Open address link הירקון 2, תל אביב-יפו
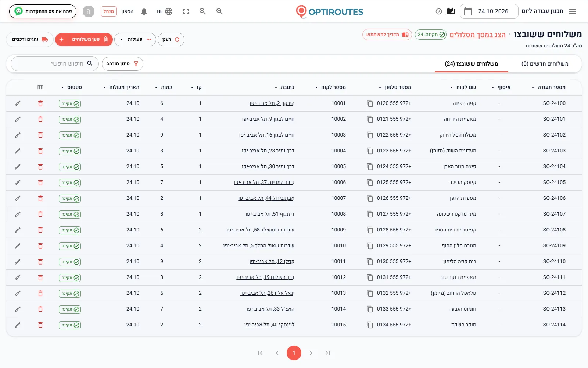 272,103
